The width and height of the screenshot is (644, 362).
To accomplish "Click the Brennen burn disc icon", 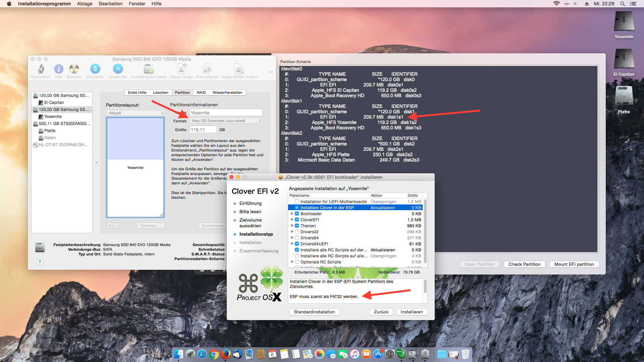I will (74, 69).
